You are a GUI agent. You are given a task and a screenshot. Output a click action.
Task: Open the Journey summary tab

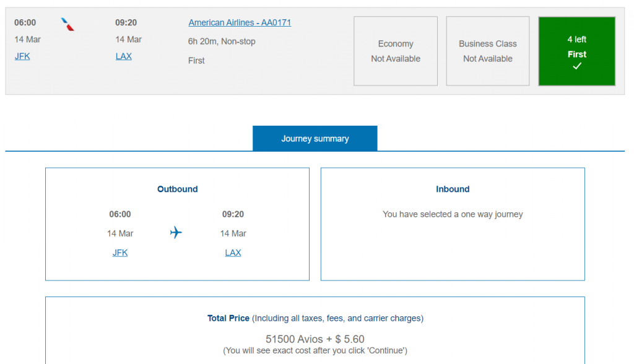pos(315,139)
